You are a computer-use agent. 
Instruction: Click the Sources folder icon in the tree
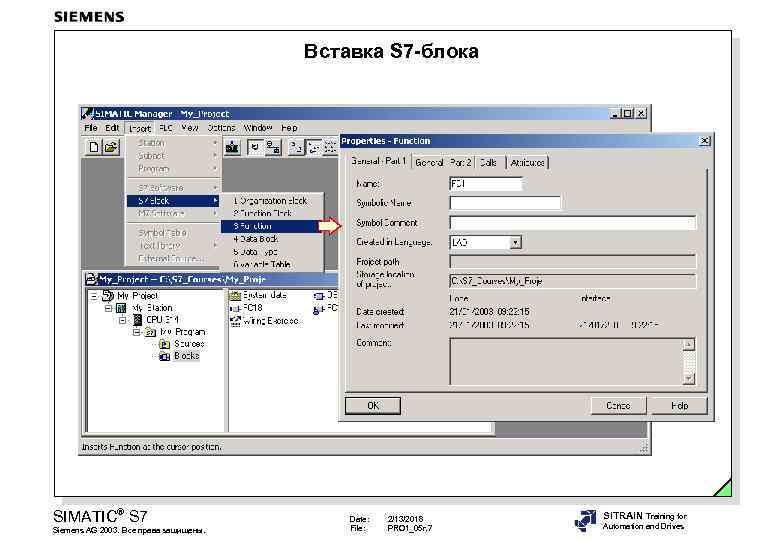[x=165, y=344]
